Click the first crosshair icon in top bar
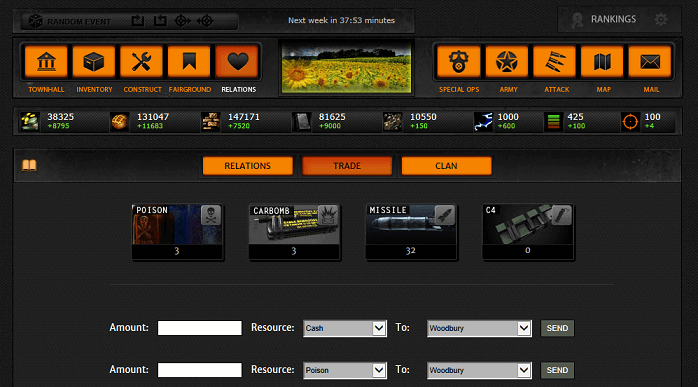This screenshot has width=698, height=387. [x=183, y=20]
